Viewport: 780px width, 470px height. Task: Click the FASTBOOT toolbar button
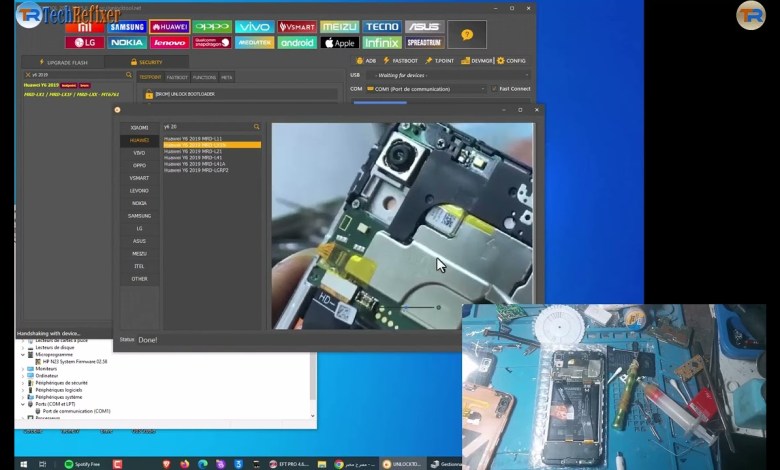(400, 61)
